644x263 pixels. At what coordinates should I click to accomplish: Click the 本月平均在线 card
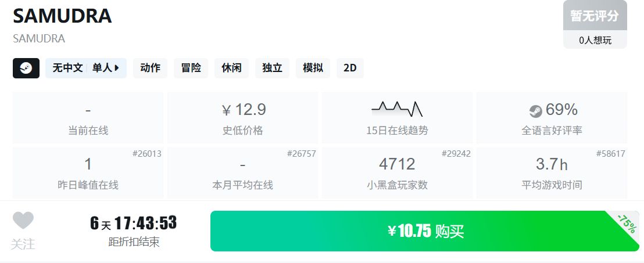(243, 173)
